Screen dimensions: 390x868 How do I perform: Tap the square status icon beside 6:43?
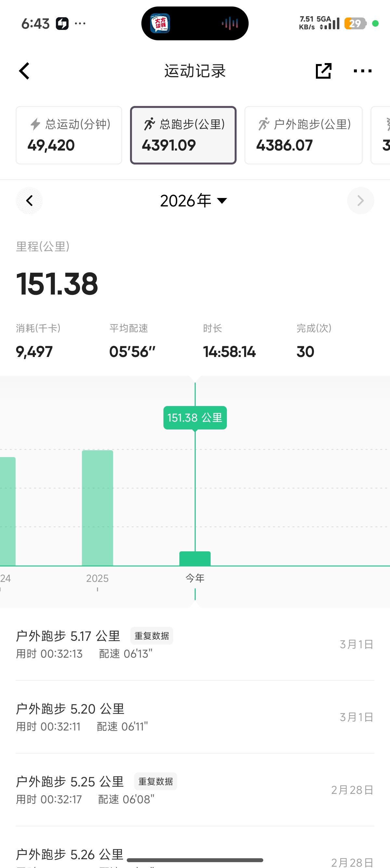(x=62, y=24)
